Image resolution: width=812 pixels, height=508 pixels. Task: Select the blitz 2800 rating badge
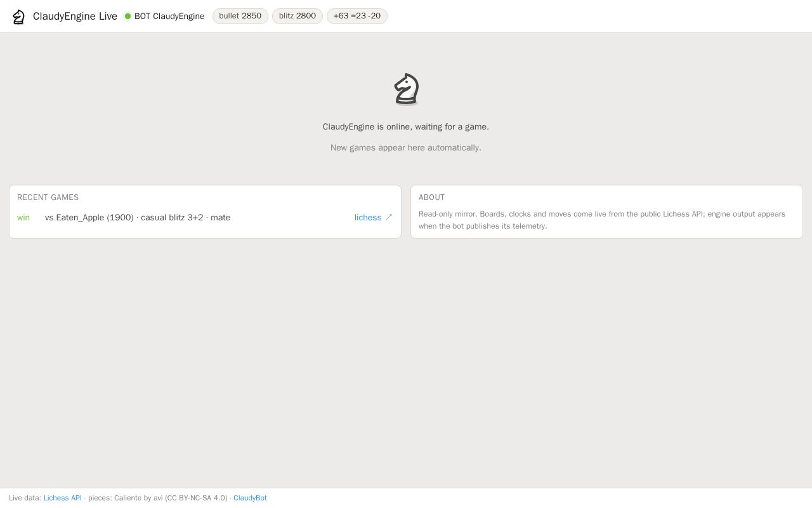(298, 17)
